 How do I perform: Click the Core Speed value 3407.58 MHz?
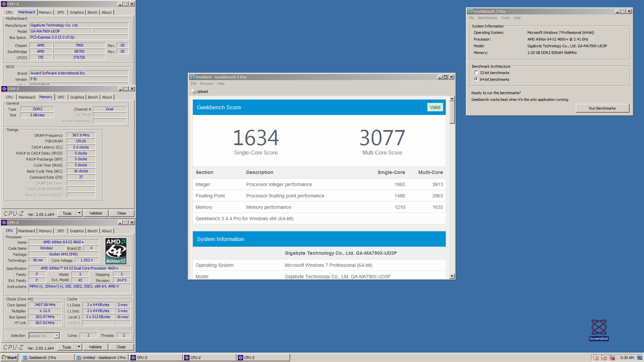click(45, 305)
